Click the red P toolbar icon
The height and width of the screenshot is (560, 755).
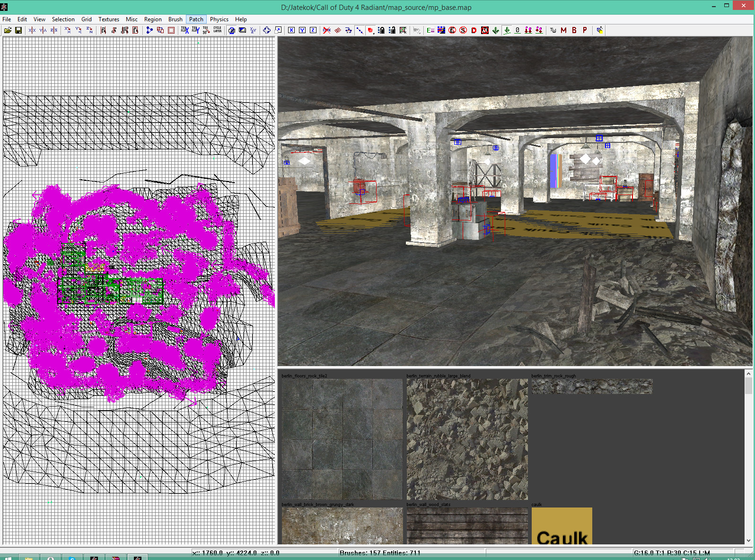[585, 30]
